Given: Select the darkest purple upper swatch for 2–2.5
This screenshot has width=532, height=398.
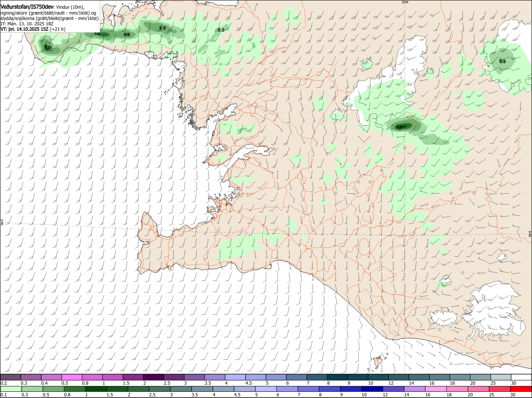Looking at the screenshot, I should coord(153,377).
